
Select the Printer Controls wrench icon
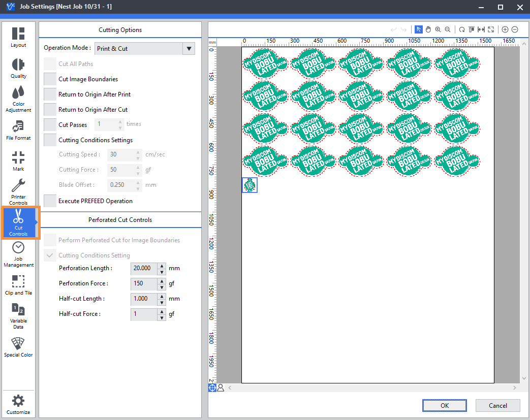[x=18, y=186]
